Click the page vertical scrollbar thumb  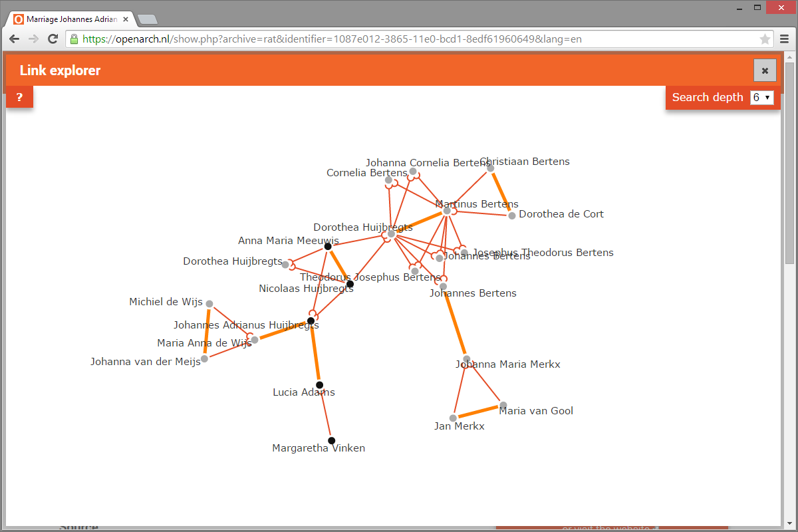click(789, 163)
